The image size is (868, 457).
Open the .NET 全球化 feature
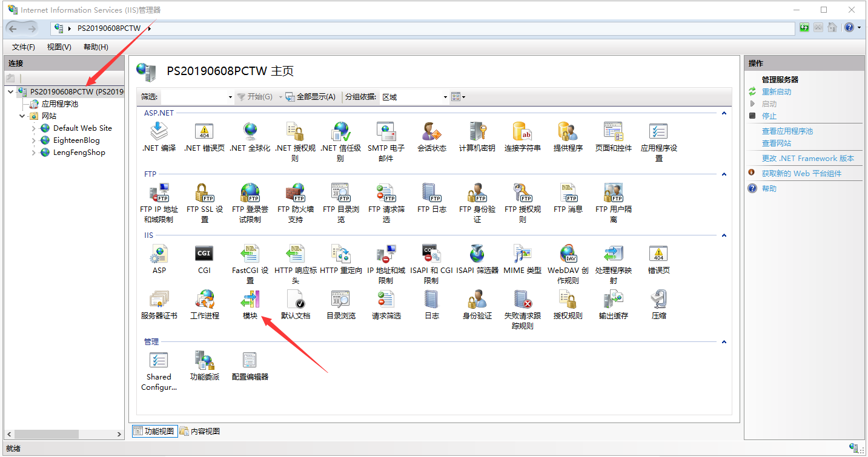(x=250, y=137)
